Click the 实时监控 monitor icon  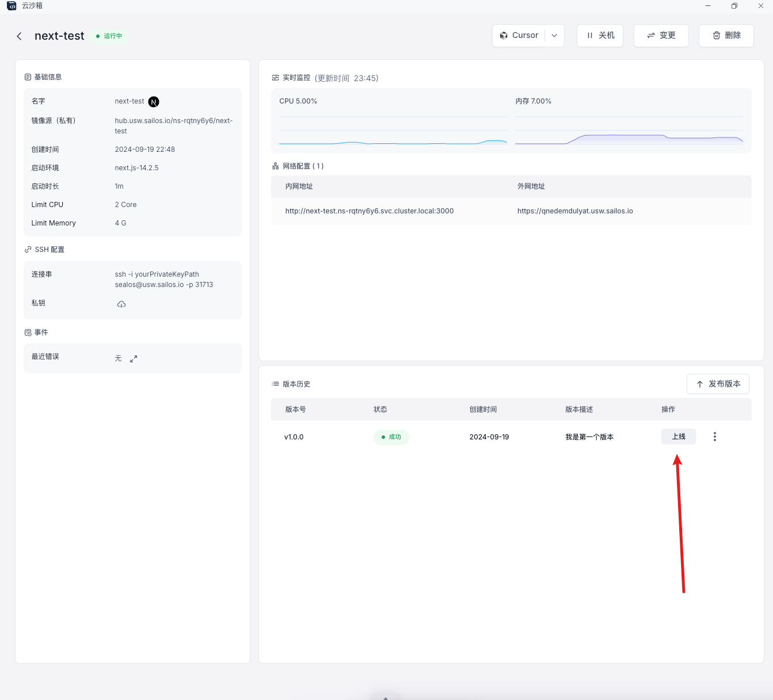[x=275, y=78]
